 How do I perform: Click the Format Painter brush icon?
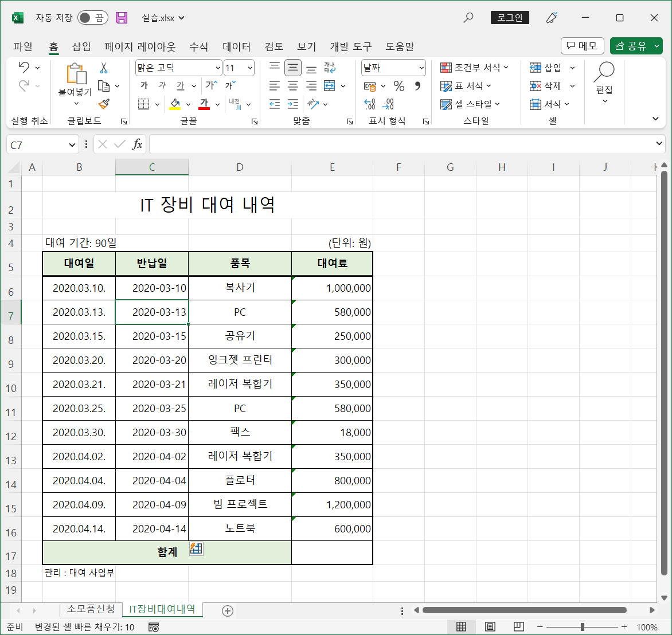104,104
